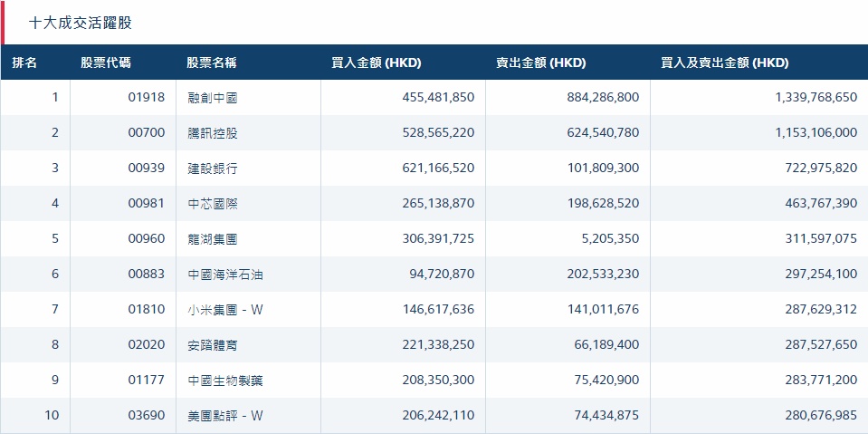Open the 中國海洋石油 entry

click(225, 275)
